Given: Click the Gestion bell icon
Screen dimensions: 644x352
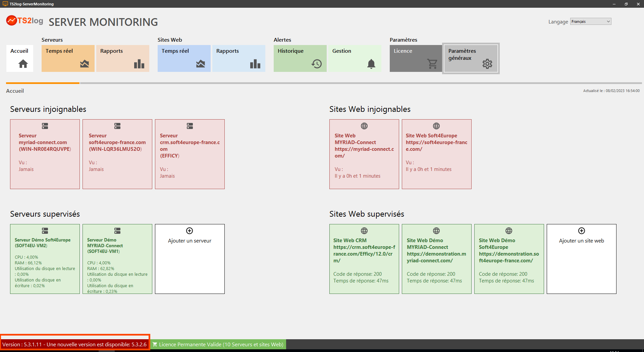Looking at the screenshot, I should [x=371, y=64].
